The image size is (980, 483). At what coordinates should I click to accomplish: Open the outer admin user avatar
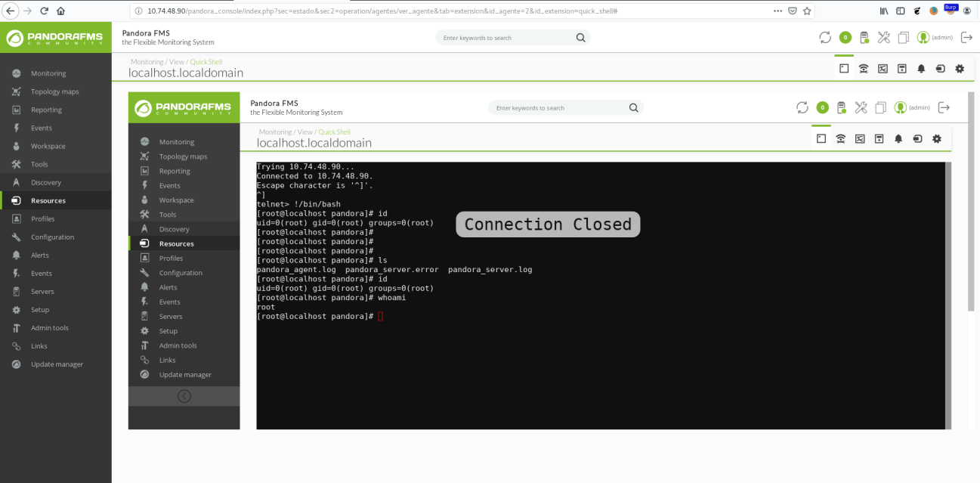(x=923, y=37)
